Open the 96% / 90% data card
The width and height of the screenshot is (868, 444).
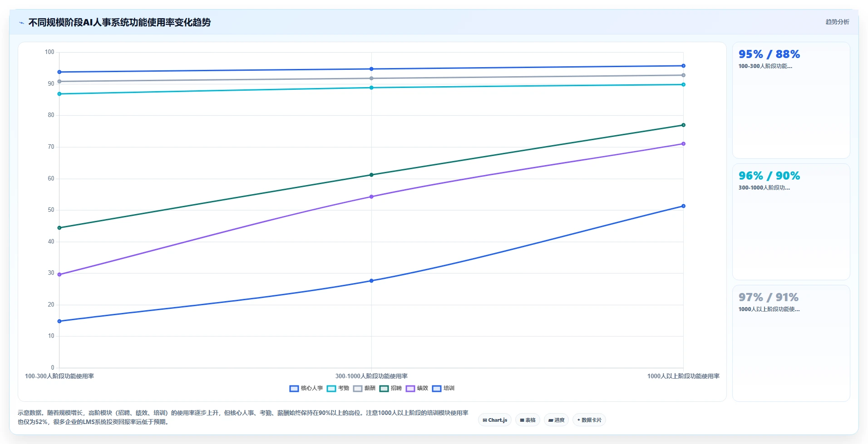tap(791, 222)
